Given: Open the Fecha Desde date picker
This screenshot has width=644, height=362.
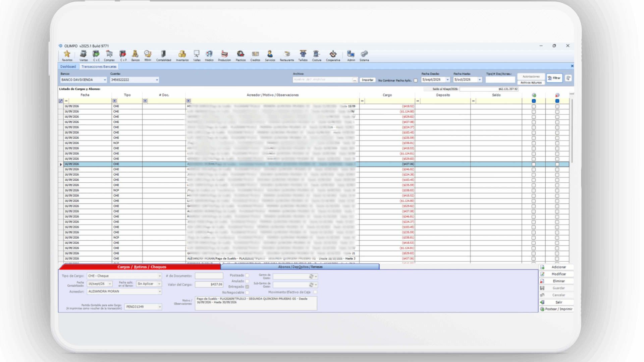Looking at the screenshot, I should tap(447, 80).
